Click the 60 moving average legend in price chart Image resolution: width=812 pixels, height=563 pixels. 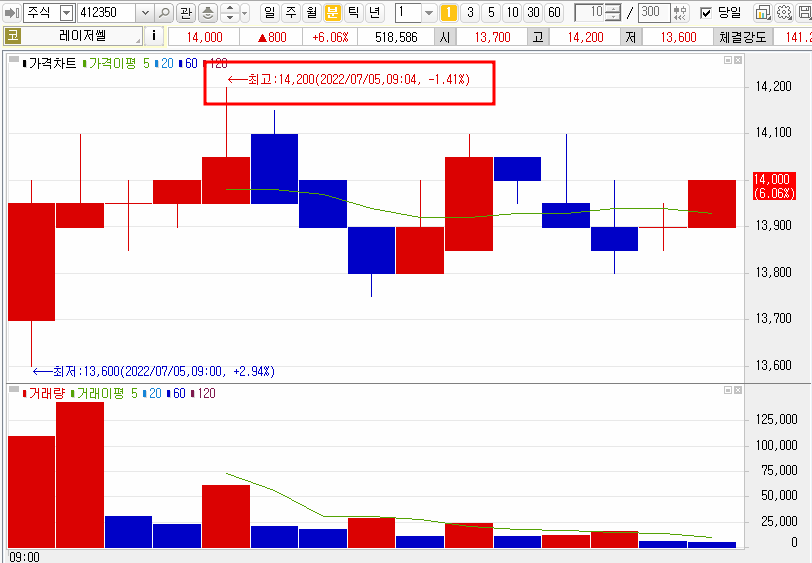188,63
